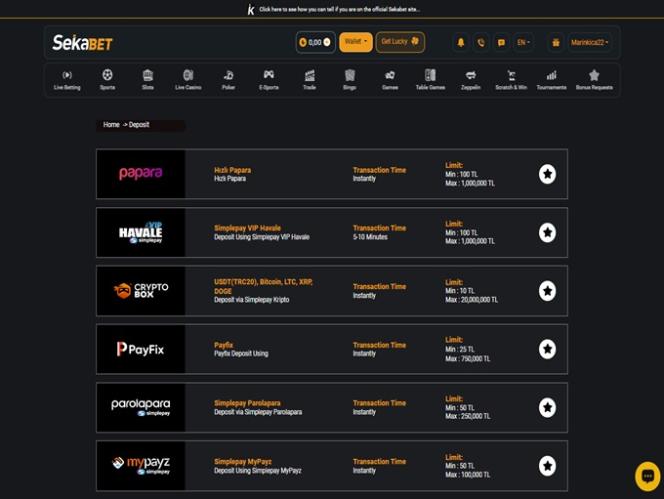Toggle favorite star for Payfix

[547, 349]
